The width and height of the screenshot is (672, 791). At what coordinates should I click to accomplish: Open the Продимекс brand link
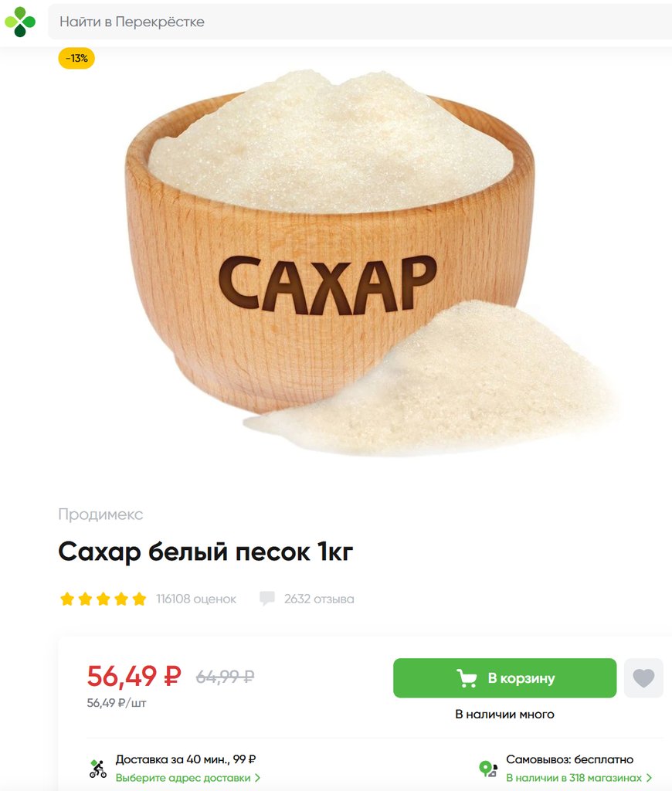(100, 514)
